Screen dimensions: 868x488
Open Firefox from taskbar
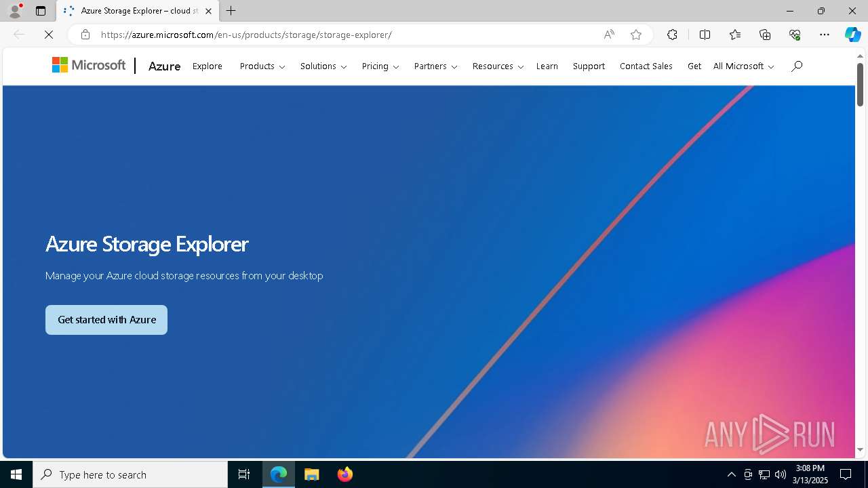coord(345,474)
